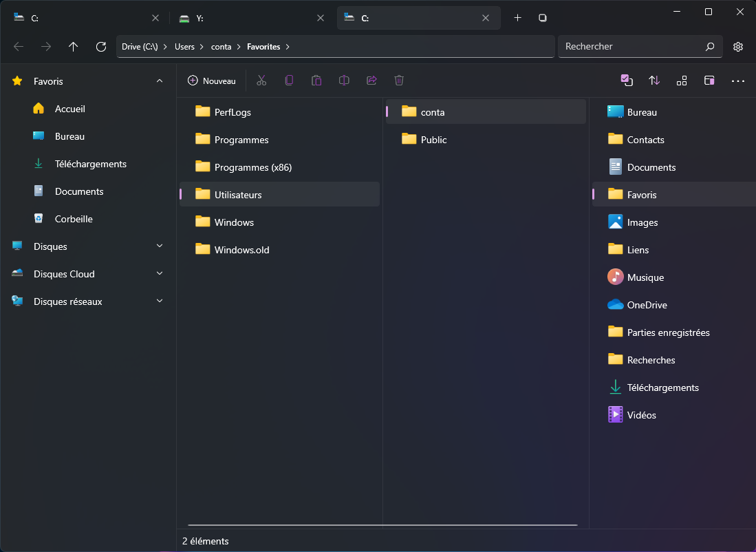
Task: Click the Rename icon in toolbar
Action: (344, 81)
